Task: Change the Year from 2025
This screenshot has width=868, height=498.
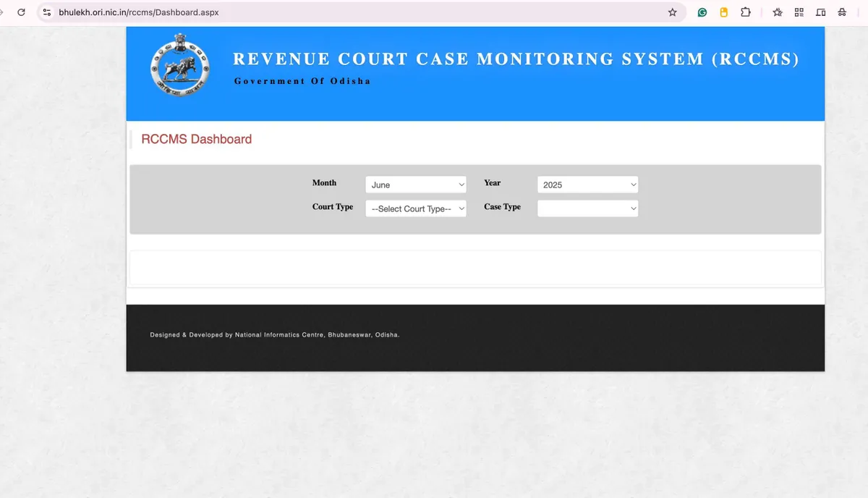Action: [587, 185]
